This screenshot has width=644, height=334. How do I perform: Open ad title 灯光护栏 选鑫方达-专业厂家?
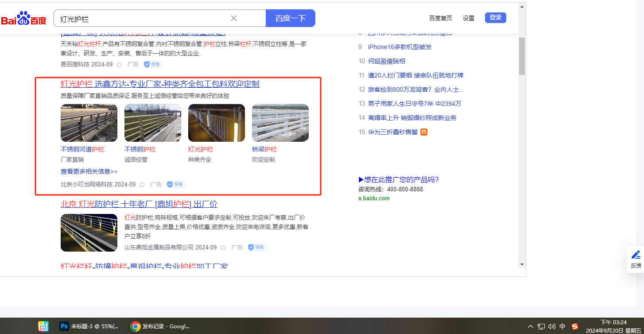(160, 84)
